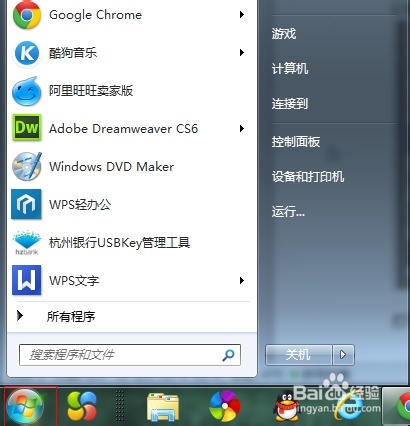The image size is (410, 426).
Task: Click the 搜索程序和文件 search input field
Action: (x=130, y=355)
